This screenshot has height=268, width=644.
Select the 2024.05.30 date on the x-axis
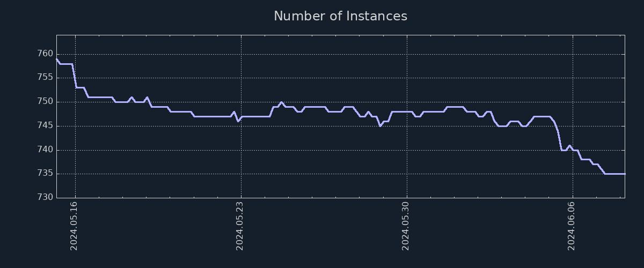[406, 226]
